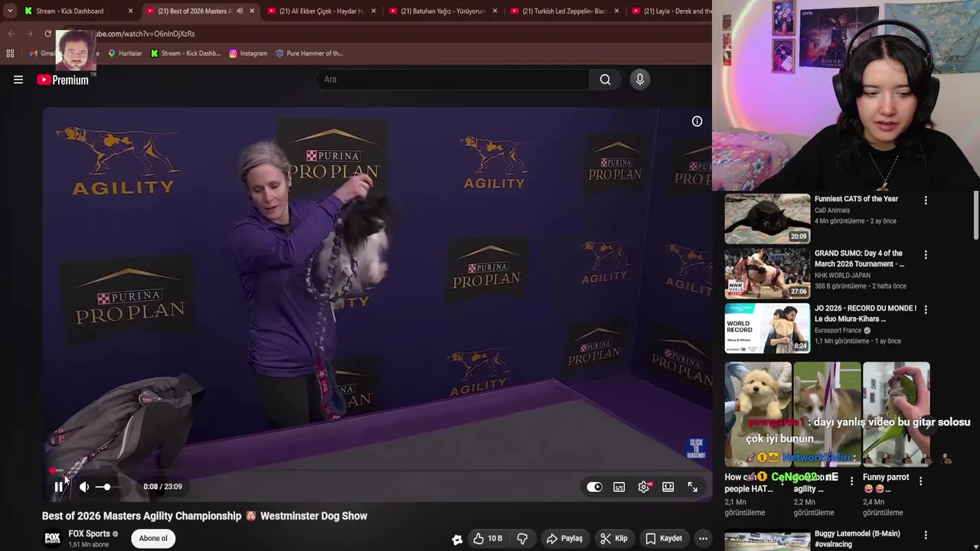Open the Haritalar bookmark
The height and width of the screenshot is (551, 980).
(x=125, y=54)
